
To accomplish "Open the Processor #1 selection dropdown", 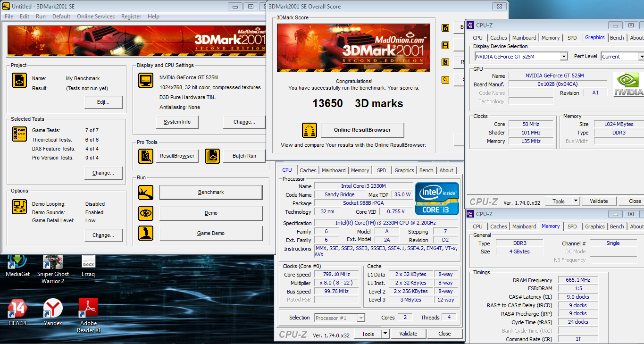I will (x=361, y=318).
